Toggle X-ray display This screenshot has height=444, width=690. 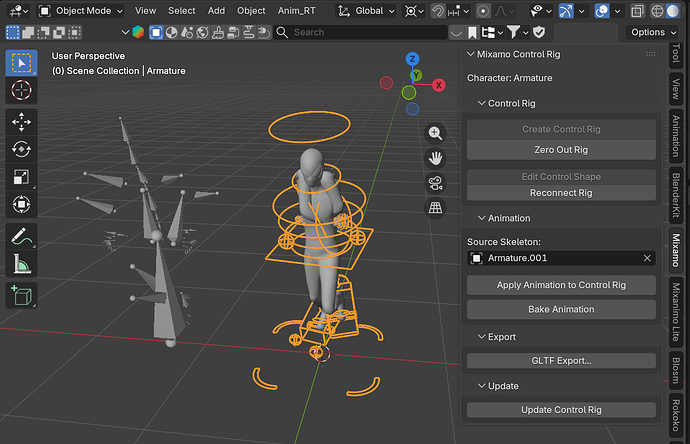tap(637, 11)
